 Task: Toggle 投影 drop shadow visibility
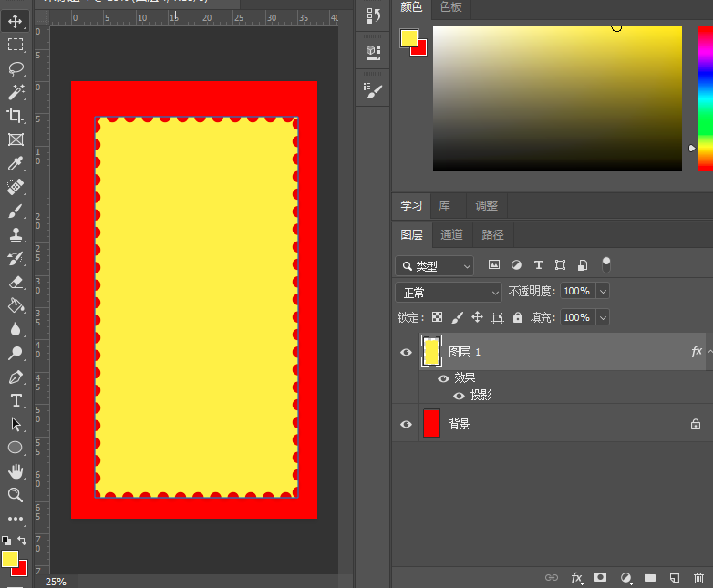(x=459, y=396)
